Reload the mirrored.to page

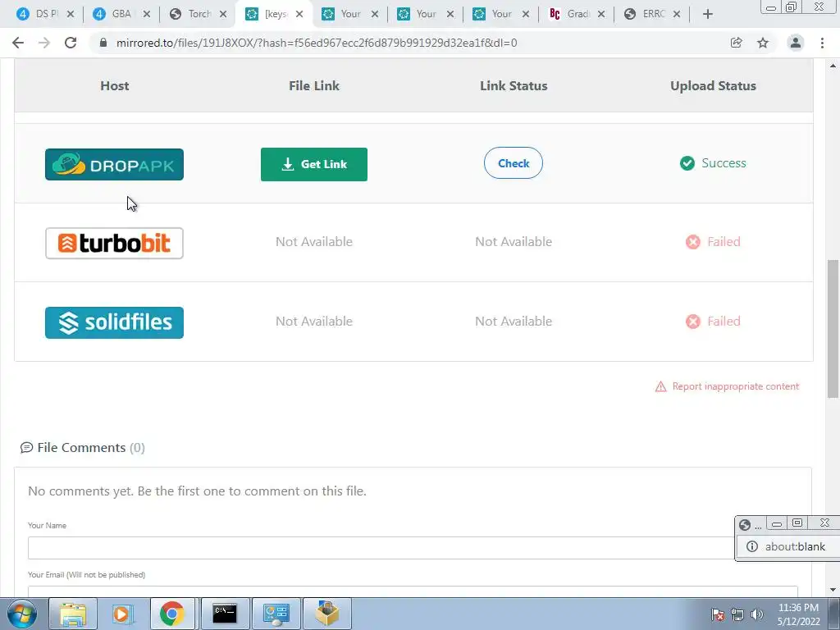tap(71, 43)
